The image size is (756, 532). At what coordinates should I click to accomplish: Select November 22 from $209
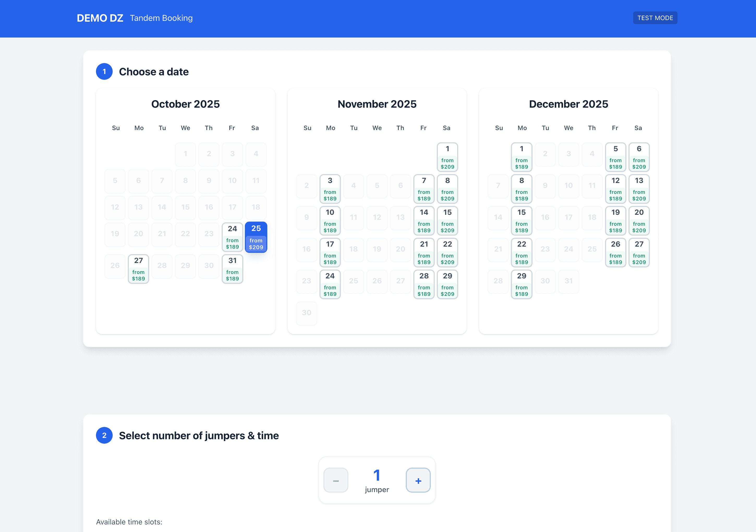coord(447,253)
